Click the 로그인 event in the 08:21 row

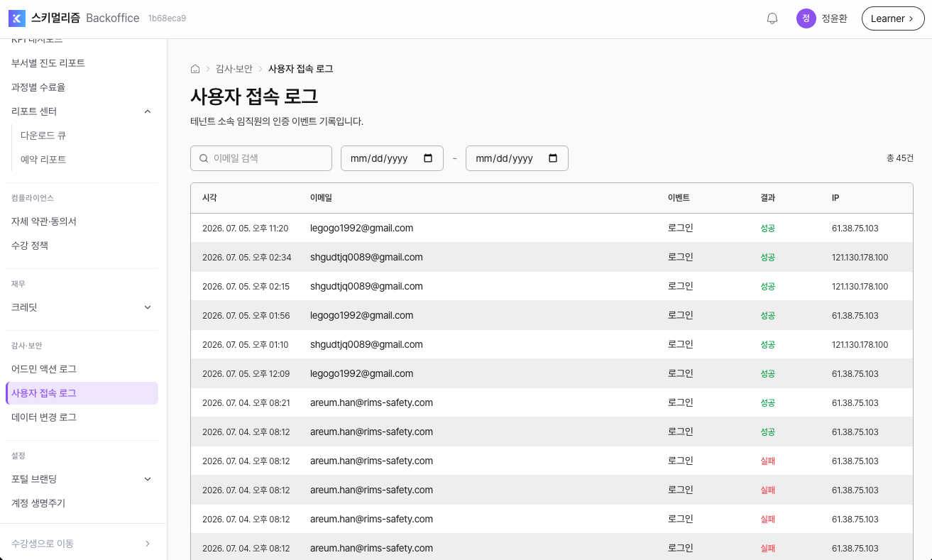pos(680,402)
